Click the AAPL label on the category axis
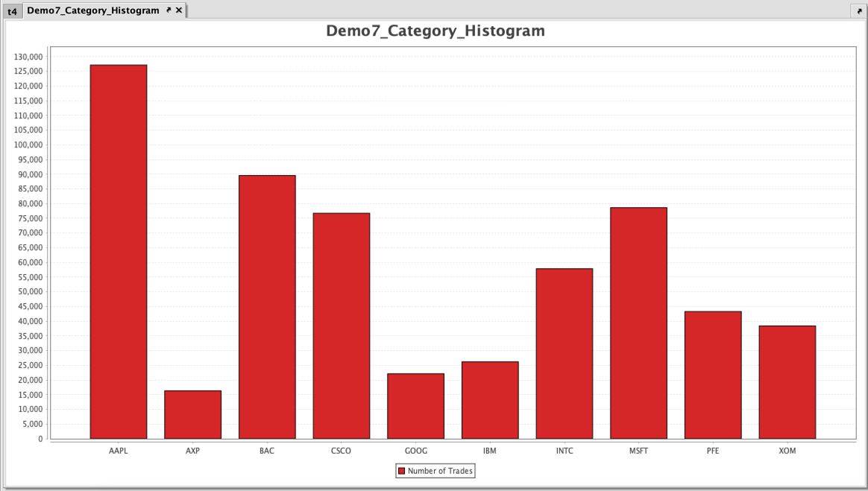 point(119,451)
